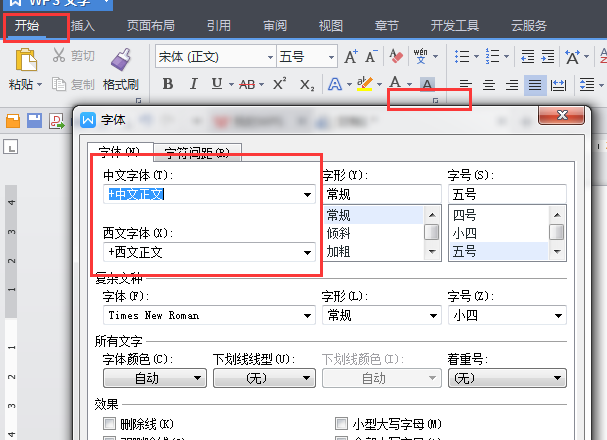Click the open folder icon in quick toolbar
This screenshot has width=607, height=440.
13,121
